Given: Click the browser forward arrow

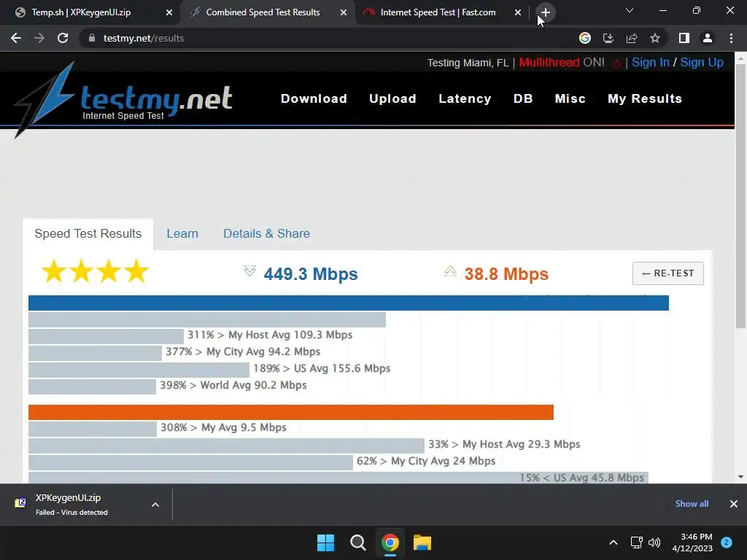Looking at the screenshot, I should 39,38.
